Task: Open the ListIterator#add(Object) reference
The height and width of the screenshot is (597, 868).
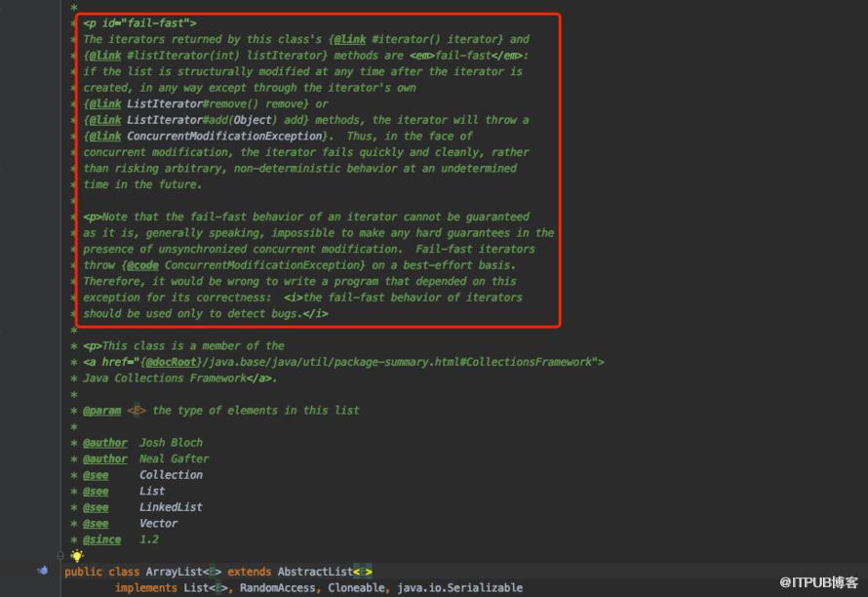Action: tap(201, 120)
